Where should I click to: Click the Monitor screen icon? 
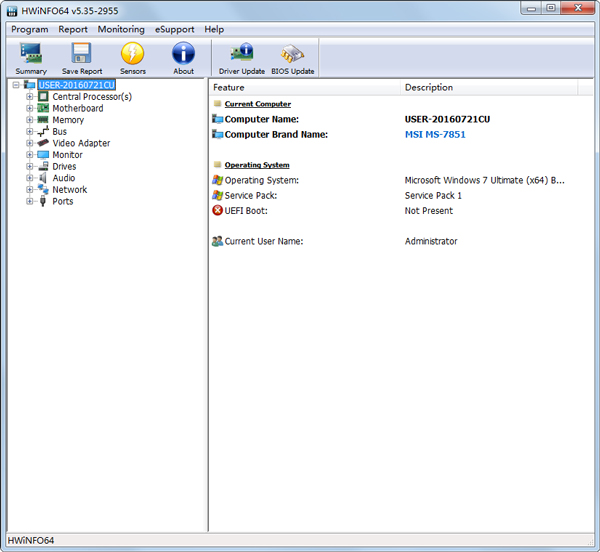(x=43, y=155)
